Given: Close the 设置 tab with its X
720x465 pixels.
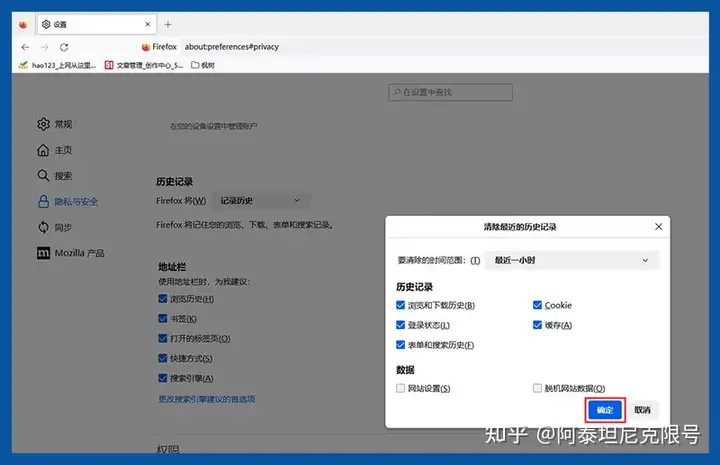Looking at the screenshot, I should (147, 24).
